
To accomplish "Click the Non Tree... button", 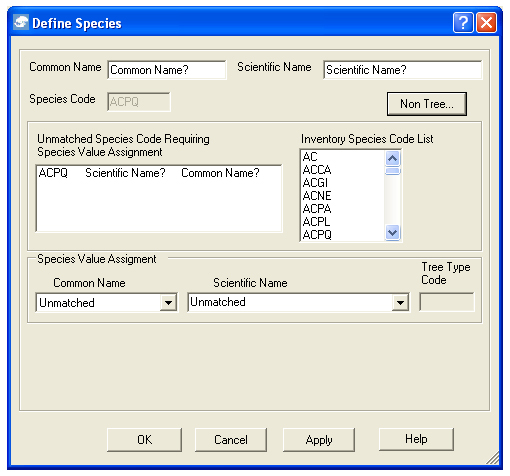I will click(x=427, y=104).
